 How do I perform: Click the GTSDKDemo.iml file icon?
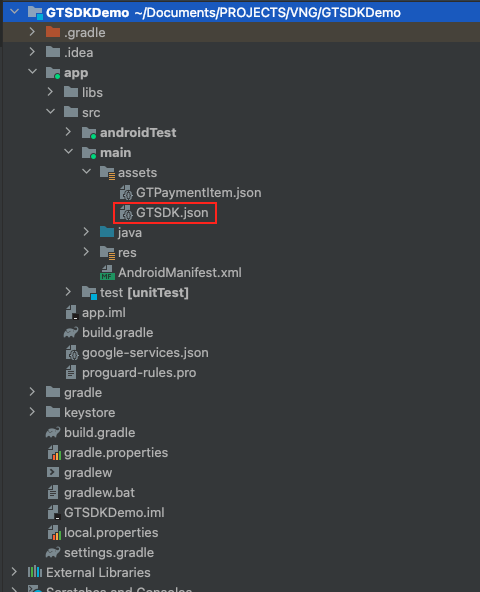tap(54, 512)
